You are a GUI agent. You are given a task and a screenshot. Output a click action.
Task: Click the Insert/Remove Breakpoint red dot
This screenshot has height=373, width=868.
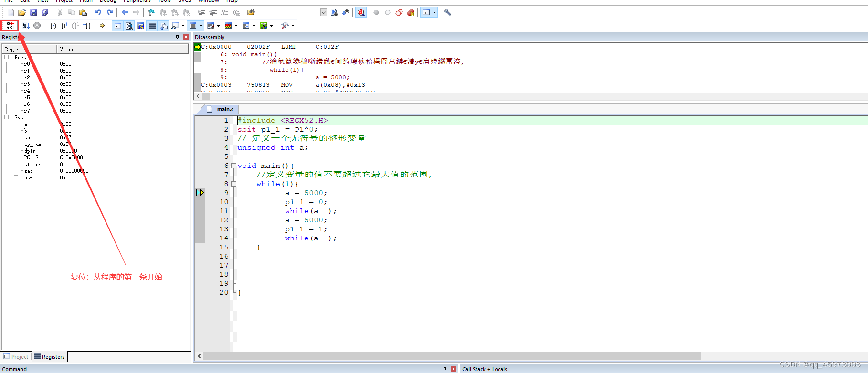tap(376, 12)
